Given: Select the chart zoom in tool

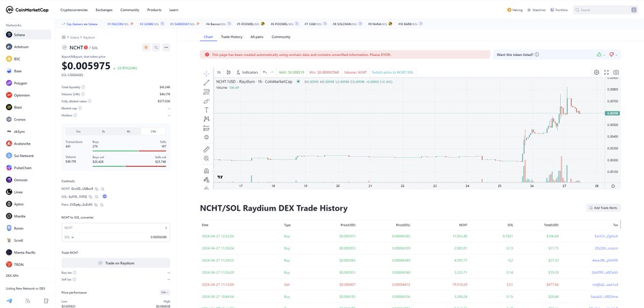Looking at the screenshot, I should pyautogui.click(x=207, y=159).
